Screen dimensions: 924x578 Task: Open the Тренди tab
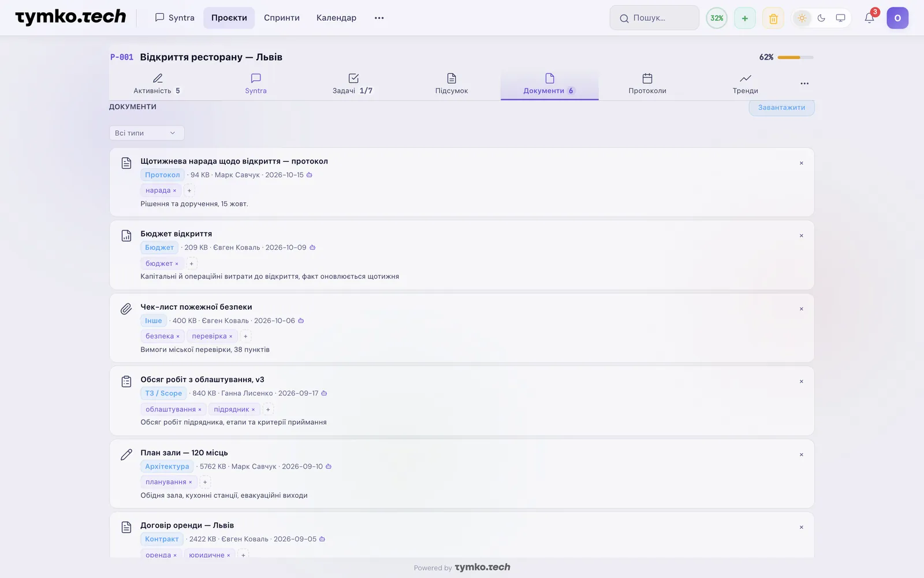[x=746, y=84]
